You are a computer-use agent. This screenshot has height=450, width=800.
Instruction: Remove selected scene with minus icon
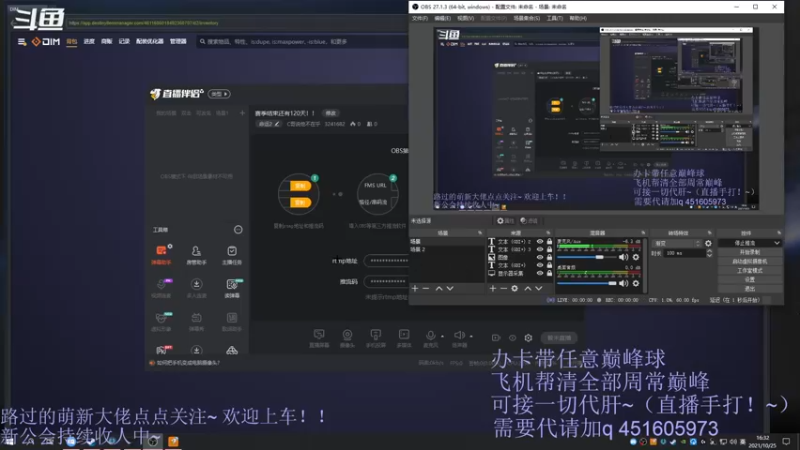coord(426,288)
